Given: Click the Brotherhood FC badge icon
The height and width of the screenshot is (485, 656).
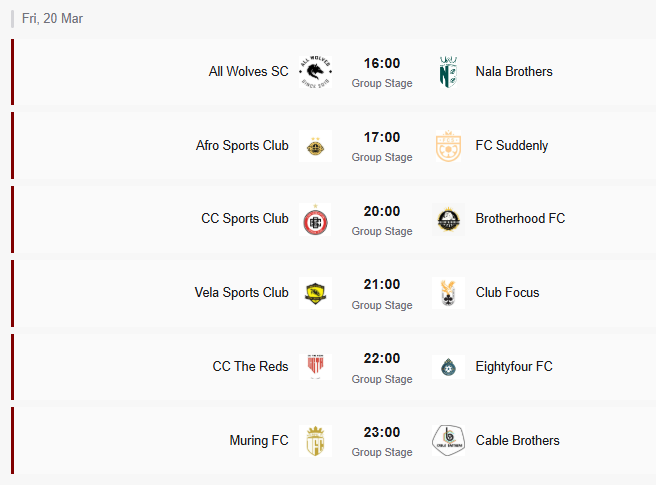Looking at the screenshot, I should (448, 220).
